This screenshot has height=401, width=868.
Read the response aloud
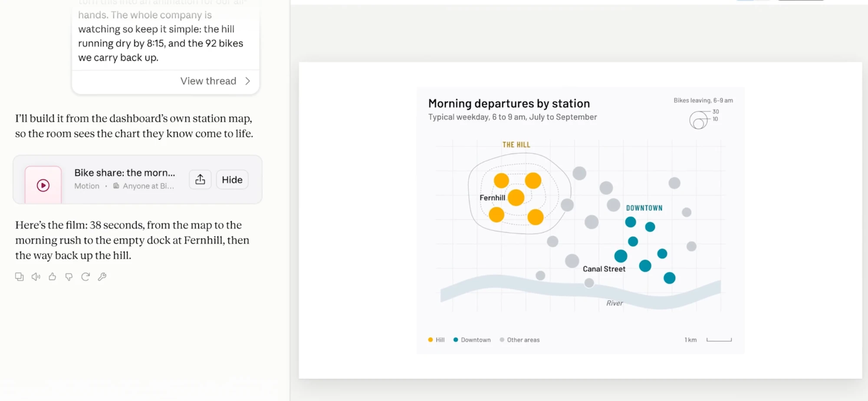pos(36,277)
